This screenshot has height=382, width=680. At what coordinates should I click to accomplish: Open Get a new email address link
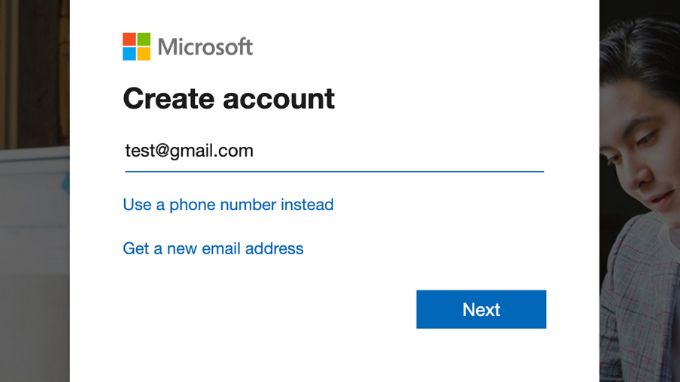tap(213, 248)
